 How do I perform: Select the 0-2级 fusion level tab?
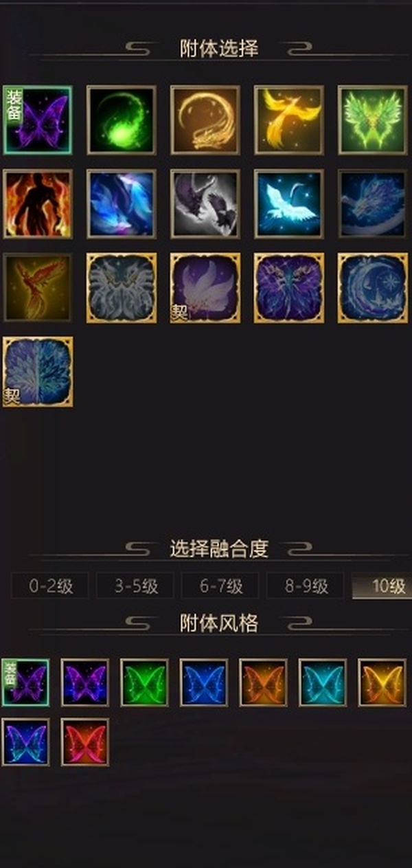(x=50, y=586)
